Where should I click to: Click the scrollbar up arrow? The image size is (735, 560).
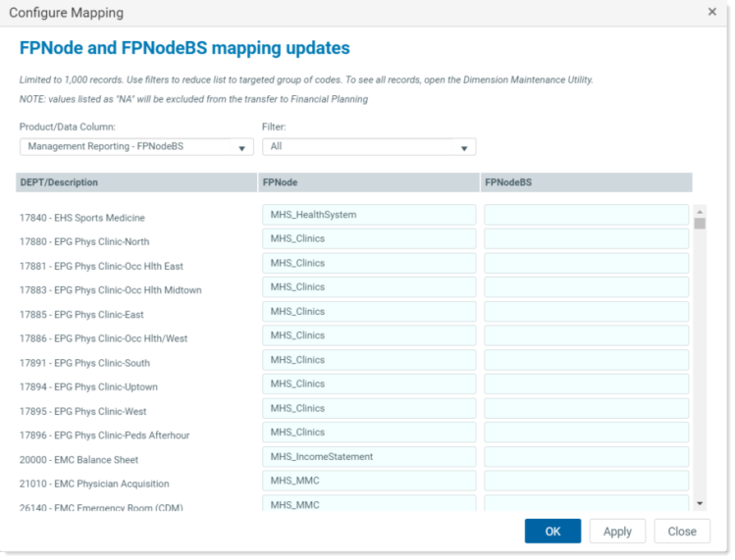click(x=700, y=212)
